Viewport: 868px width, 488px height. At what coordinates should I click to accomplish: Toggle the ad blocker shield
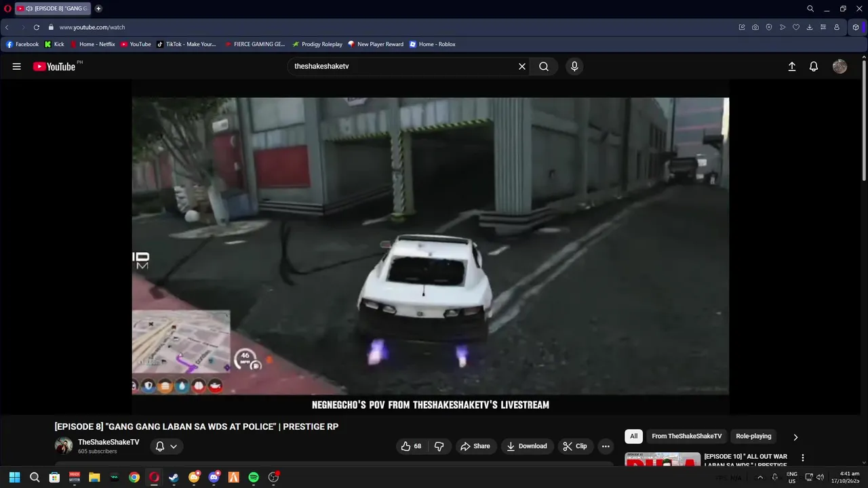(x=769, y=27)
